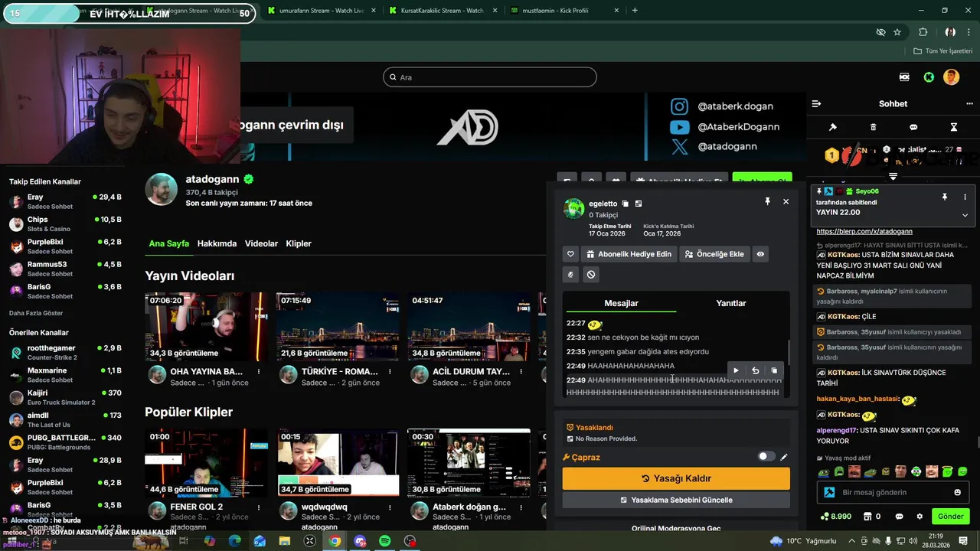
Task: Pin the egeletto user card
Action: pos(767,201)
